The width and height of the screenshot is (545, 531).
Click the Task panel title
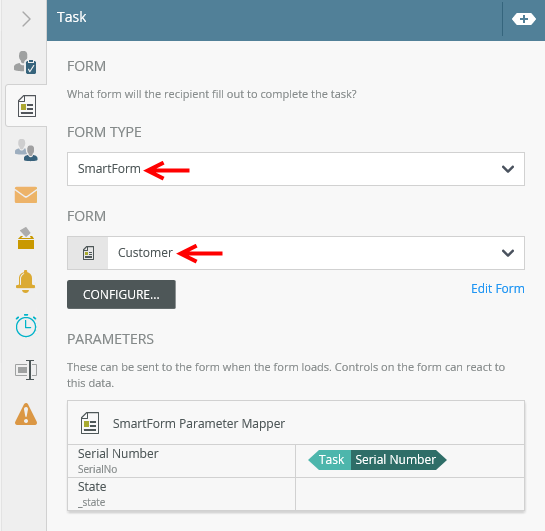[x=72, y=17]
